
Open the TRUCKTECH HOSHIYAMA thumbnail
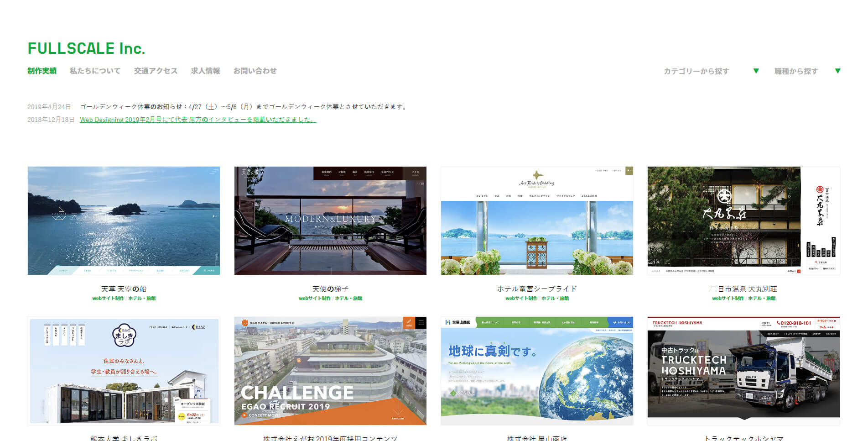click(x=743, y=371)
